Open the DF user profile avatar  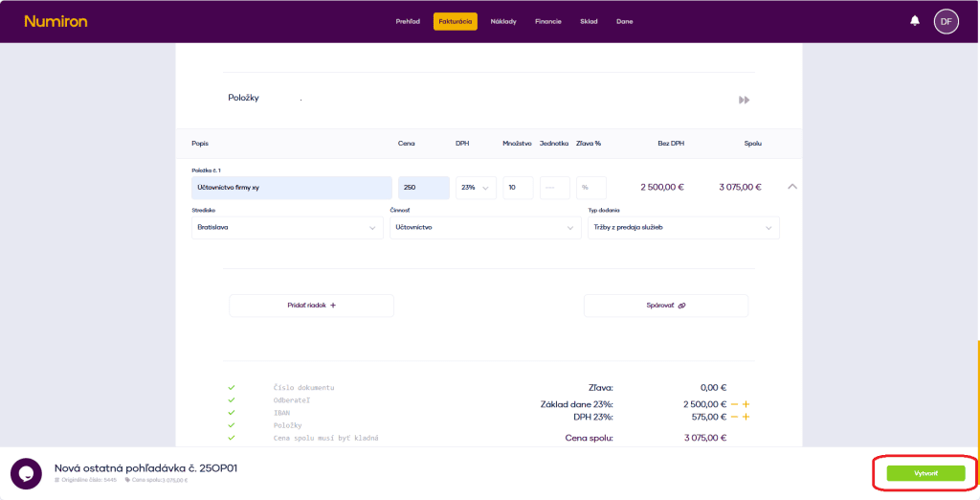(946, 21)
